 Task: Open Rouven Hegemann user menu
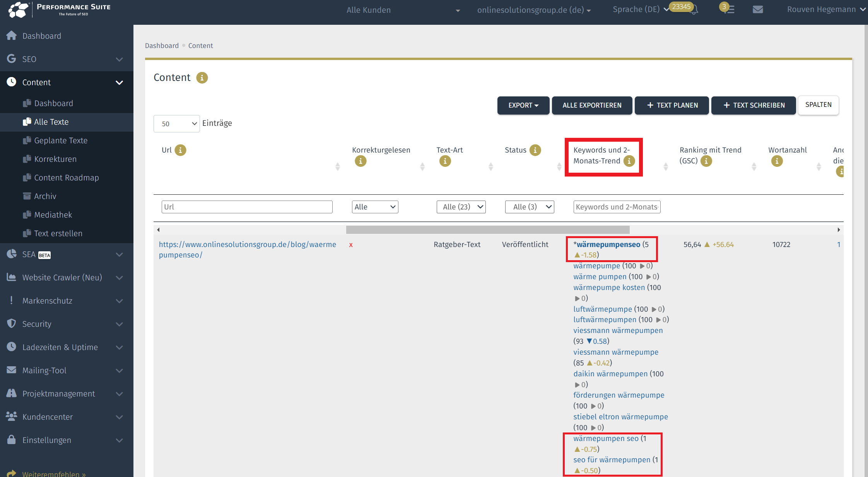(826, 9)
